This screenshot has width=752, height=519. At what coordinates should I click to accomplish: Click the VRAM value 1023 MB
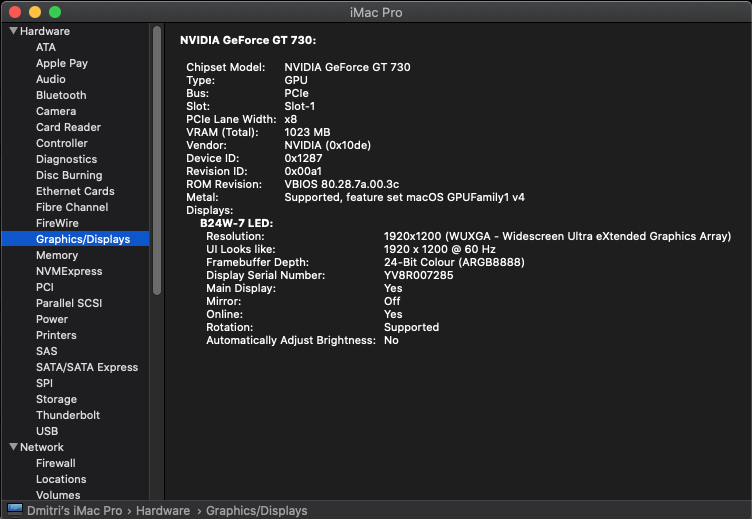(307, 132)
